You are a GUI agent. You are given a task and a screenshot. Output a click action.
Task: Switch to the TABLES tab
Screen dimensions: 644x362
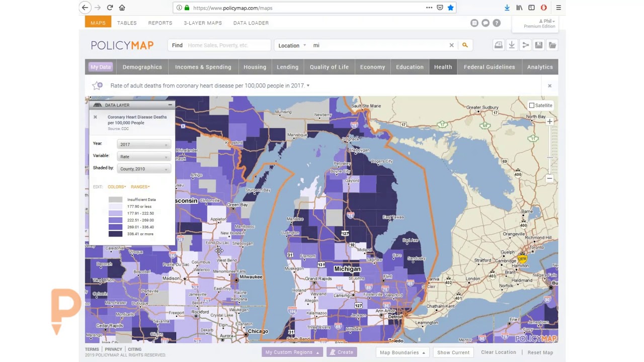pyautogui.click(x=127, y=23)
